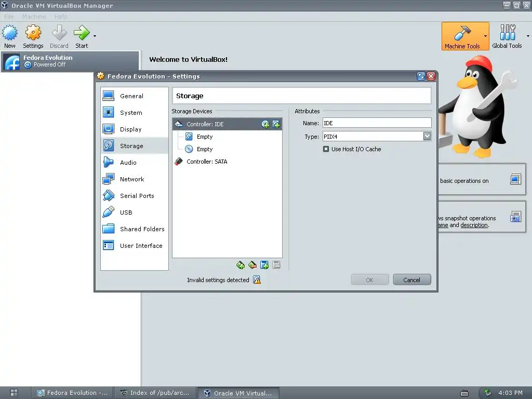
Task: Click the VirtualBox title bar app icon
Action: pos(4,5)
